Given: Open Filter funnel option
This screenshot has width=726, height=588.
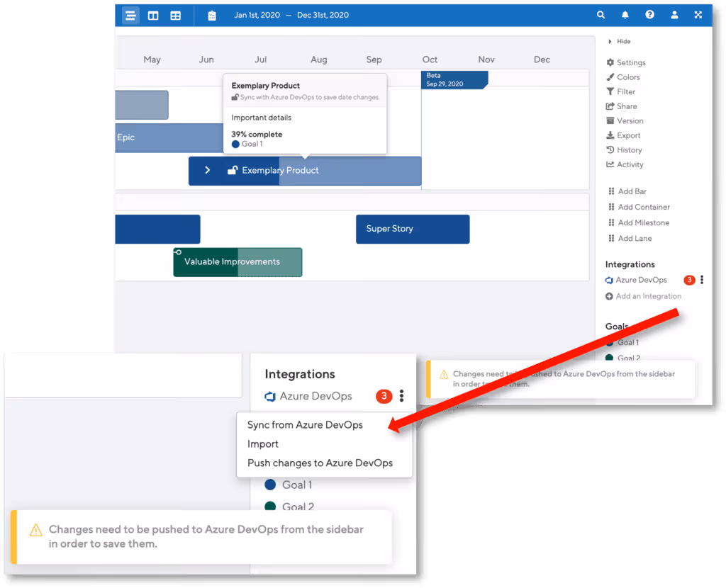Looking at the screenshot, I should (621, 91).
